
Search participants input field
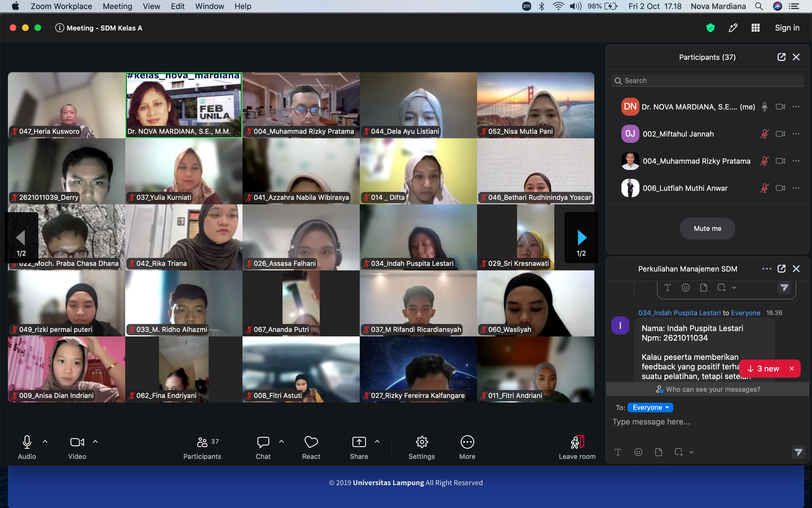[707, 81]
